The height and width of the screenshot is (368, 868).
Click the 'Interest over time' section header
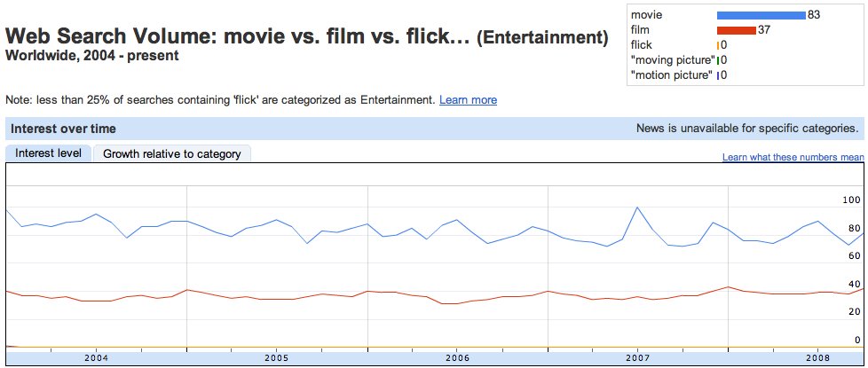(63, 129)
